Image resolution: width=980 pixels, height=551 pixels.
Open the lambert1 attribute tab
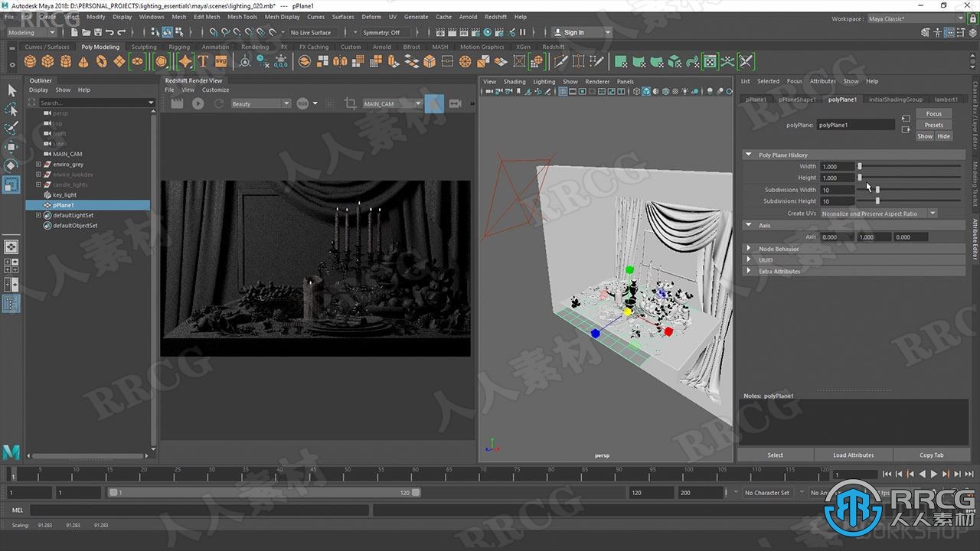tap(946, 99)
